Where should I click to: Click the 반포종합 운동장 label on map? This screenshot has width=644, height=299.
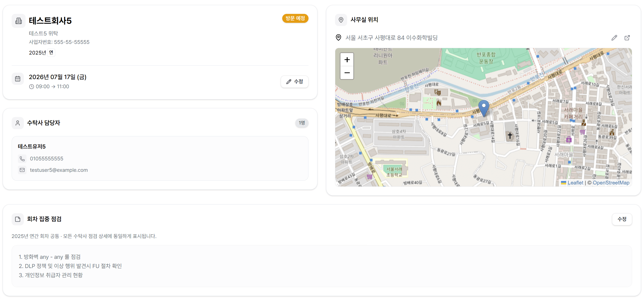point(486,58)
